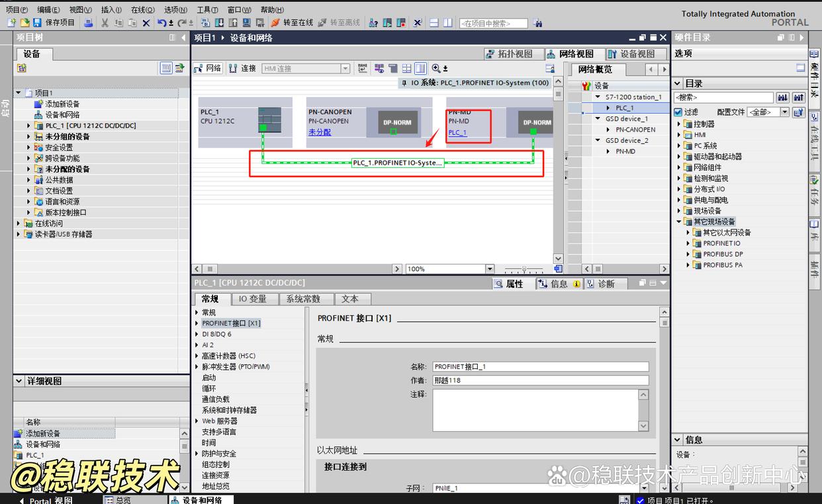Screen dimensions: 822x504
Task: Click the interface name field PROFINET 接口_1
Action: (x=541, y=366)
